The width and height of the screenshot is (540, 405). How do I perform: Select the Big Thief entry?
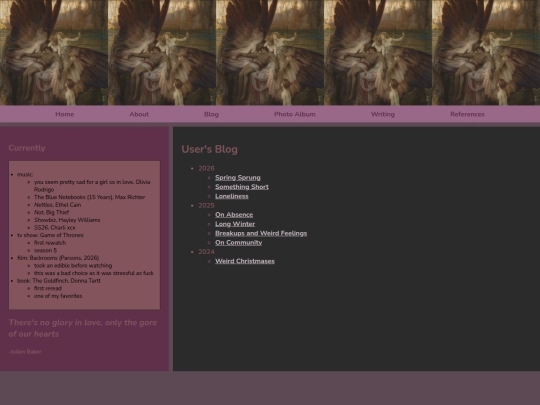[51, 212]
